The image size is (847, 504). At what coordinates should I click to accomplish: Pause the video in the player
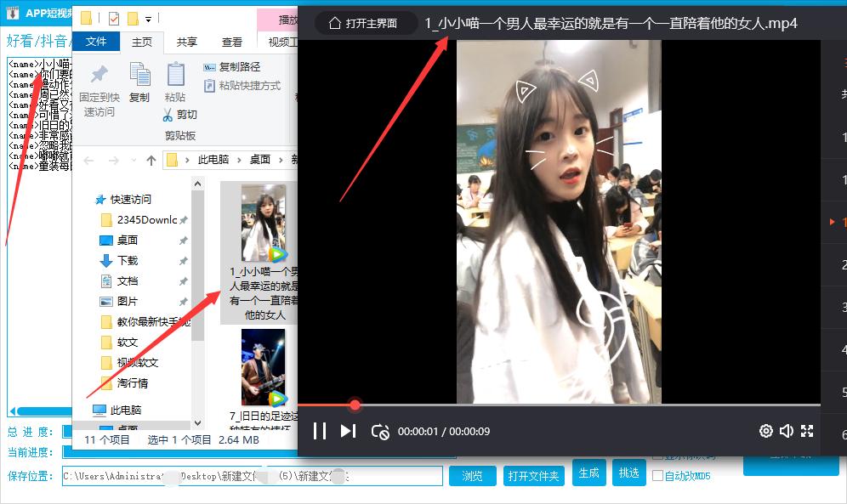[320, 431]
